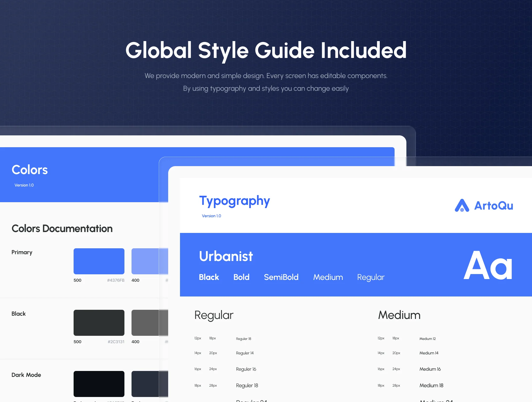Click the Primary row label
Image resolution: width=532 pixels, height=402 pixels.
point(22,252)
